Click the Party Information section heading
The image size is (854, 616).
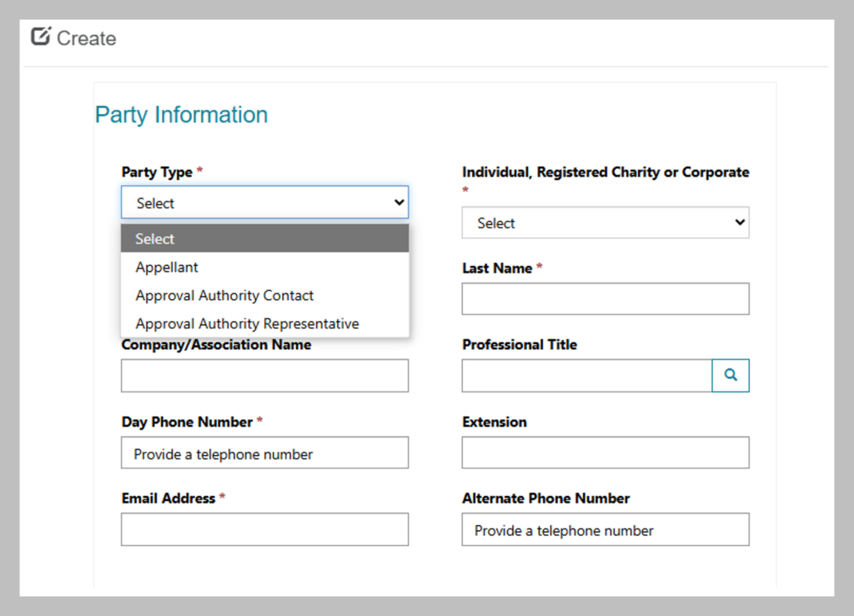181,115
